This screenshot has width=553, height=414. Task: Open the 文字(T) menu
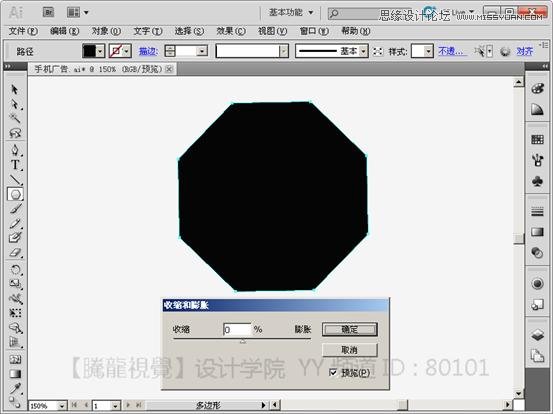point(147,31)
